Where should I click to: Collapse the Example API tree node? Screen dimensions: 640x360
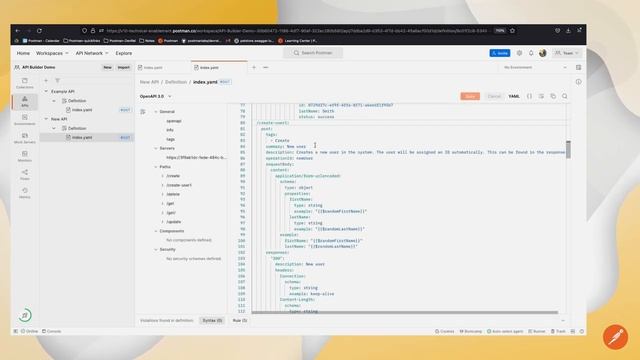click(x=46, y=91)
